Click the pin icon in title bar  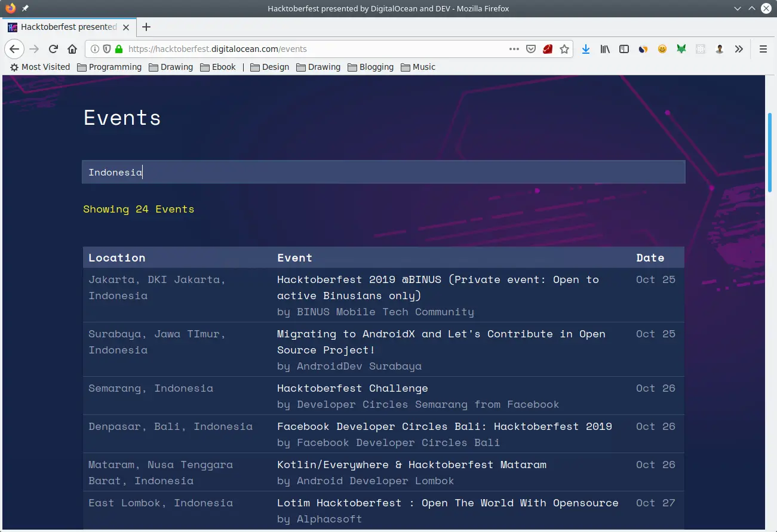point(25,8)
